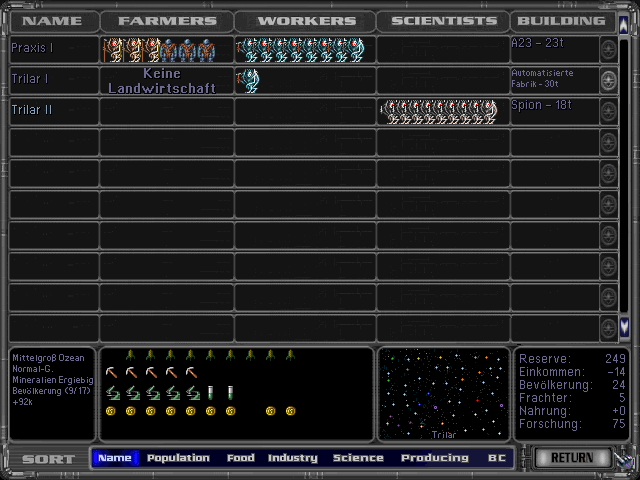The image size is (640, 480).
Task: Sort colonies by Industry
Action: click(293, 458)
